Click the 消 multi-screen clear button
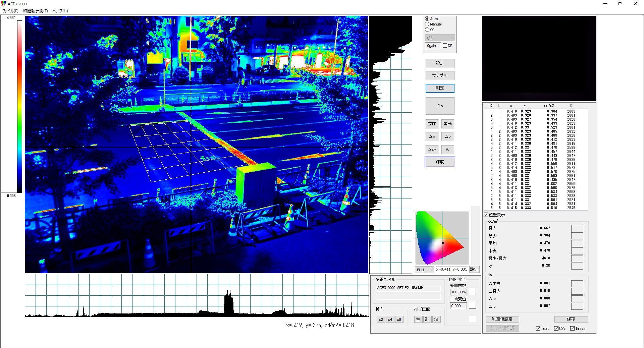Image resolution: width=644 pixels, height=348 pixels. (436, 320)
